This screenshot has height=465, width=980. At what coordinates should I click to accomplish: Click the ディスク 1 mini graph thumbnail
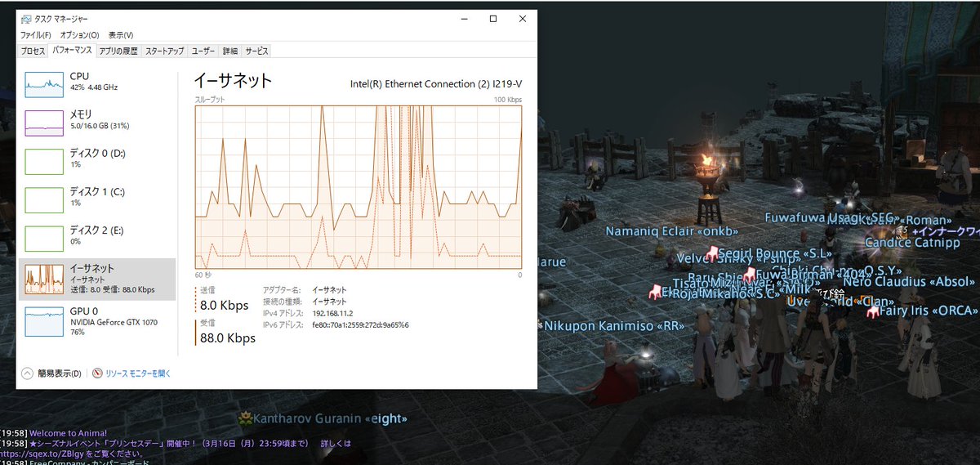click(x=44, y=199)
